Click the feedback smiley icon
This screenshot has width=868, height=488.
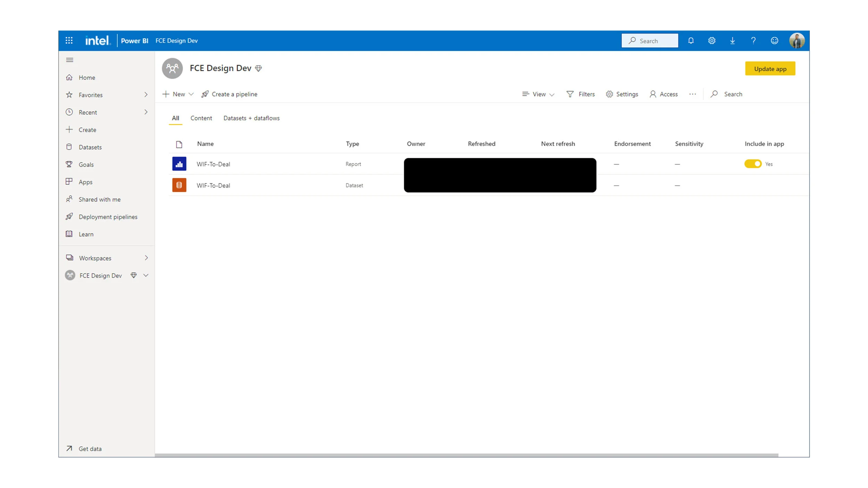774,40
